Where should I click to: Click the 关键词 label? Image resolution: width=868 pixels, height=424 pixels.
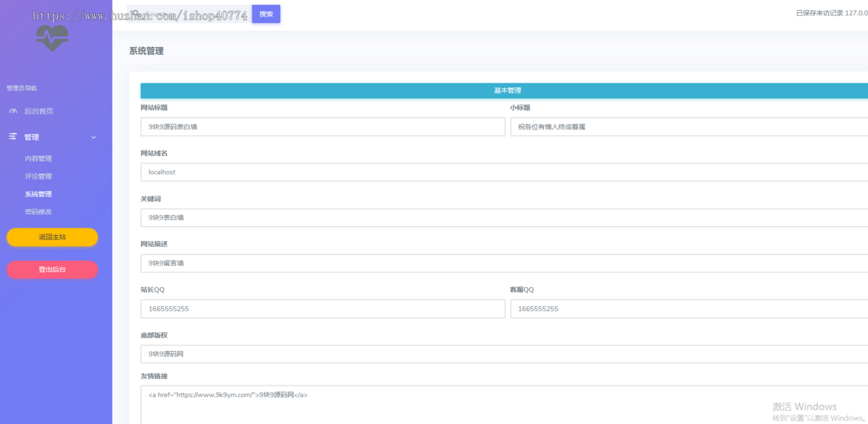coord(150,199)
